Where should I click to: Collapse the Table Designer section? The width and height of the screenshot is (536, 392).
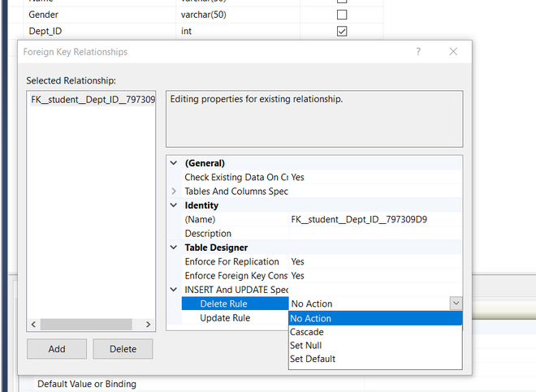click(x=174, y=248)
